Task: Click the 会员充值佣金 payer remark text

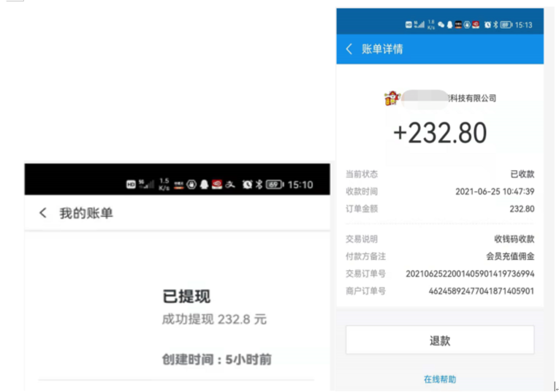Action: pos(510,256)
